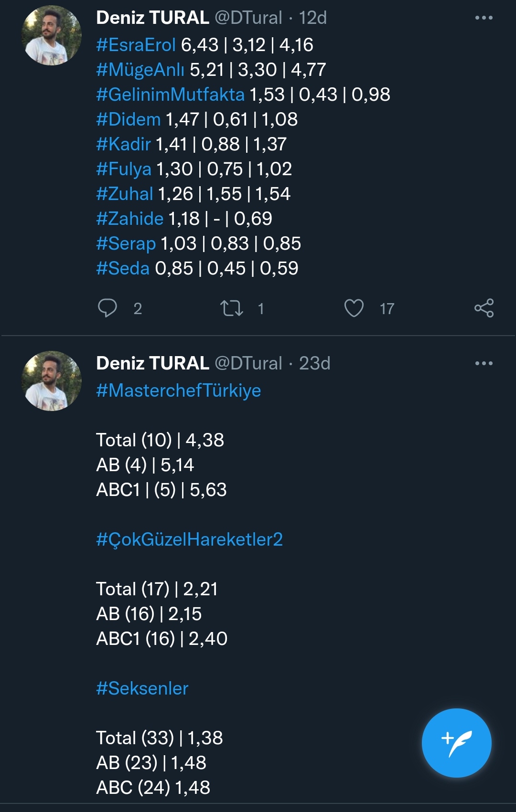Like the first ratings tweet
This screenshot has height=812, width=516.
(354, 308)
